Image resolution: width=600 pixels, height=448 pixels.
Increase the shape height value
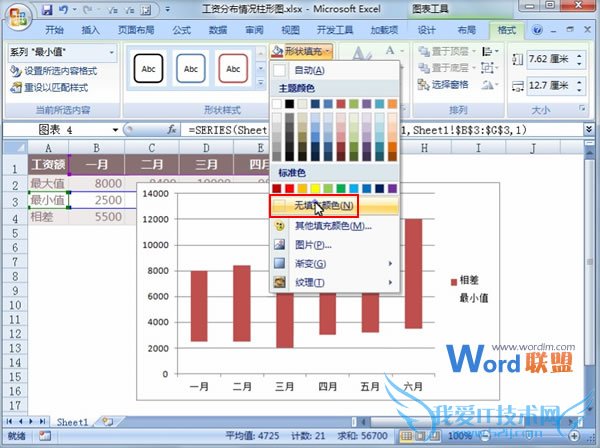pos(579,55)
